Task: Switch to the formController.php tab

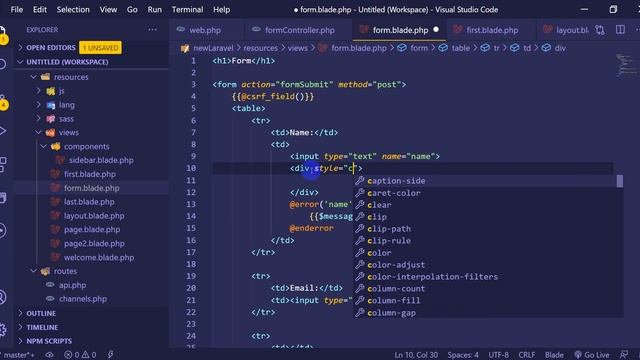Action: point(299,30)
